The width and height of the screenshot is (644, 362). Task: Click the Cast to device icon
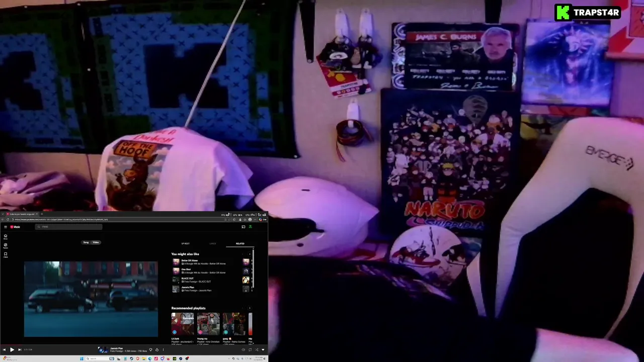[x=244, y=227]
